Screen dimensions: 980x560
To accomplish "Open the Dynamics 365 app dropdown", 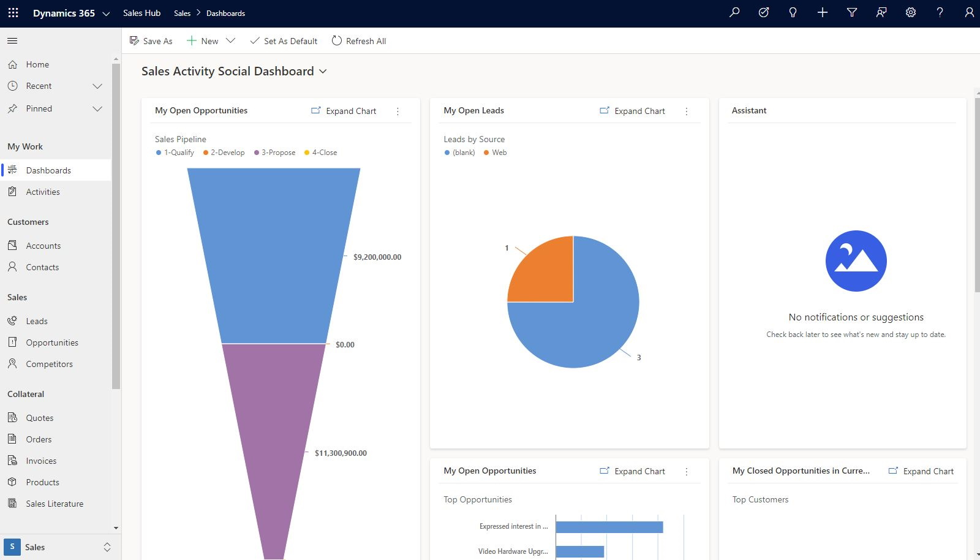I will [x=106, y=13].
